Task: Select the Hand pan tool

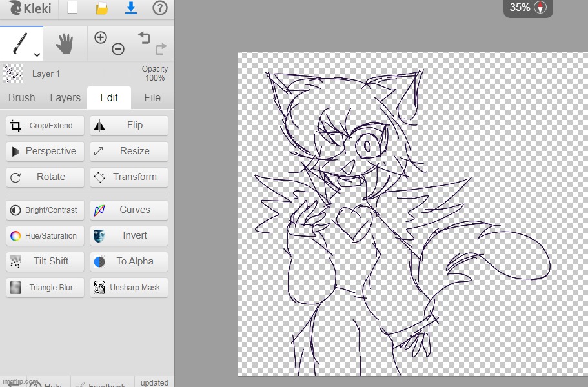Action: (x=65, y=44)
